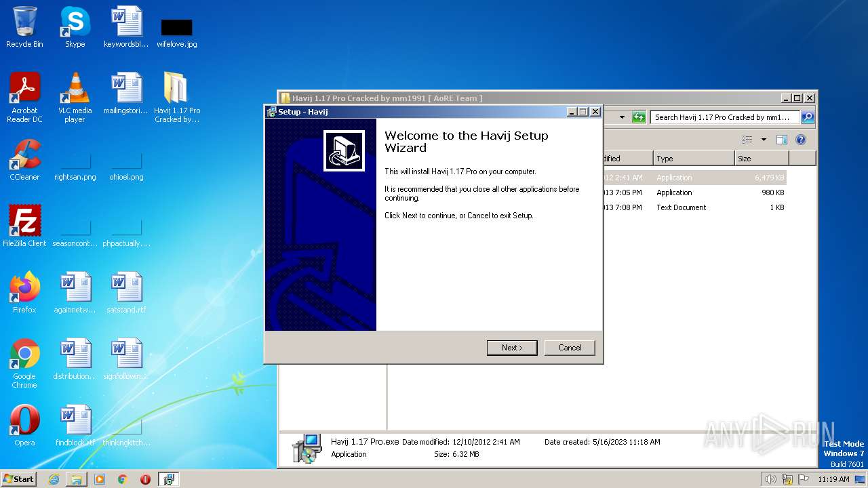Select the thinkingkitch desktop file
The image size is (868, 488).
126,432
